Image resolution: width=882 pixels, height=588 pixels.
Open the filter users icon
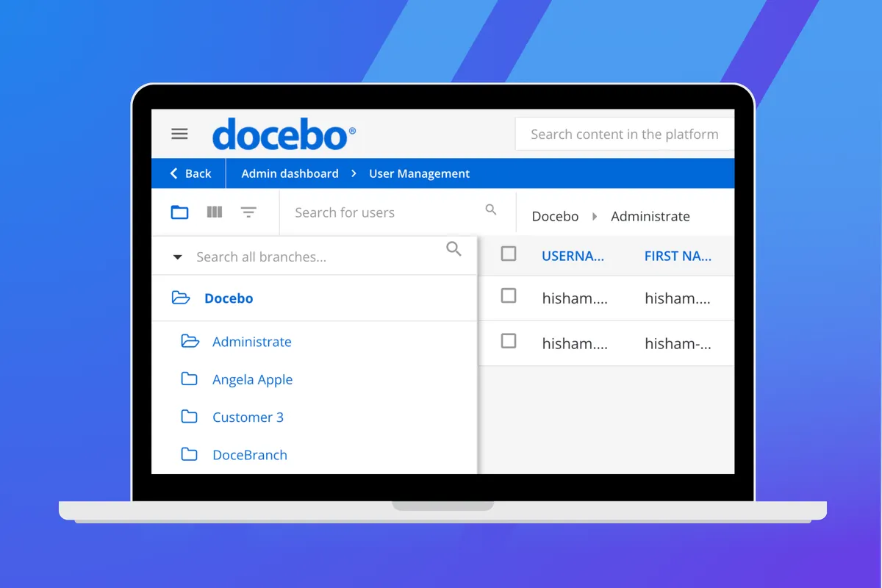(248, 212)
